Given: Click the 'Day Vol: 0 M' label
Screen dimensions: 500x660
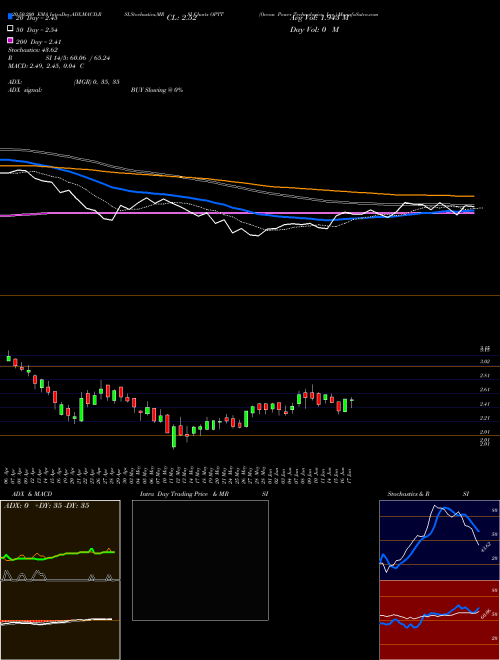Looking at the screenshot, I should point(314,30).
